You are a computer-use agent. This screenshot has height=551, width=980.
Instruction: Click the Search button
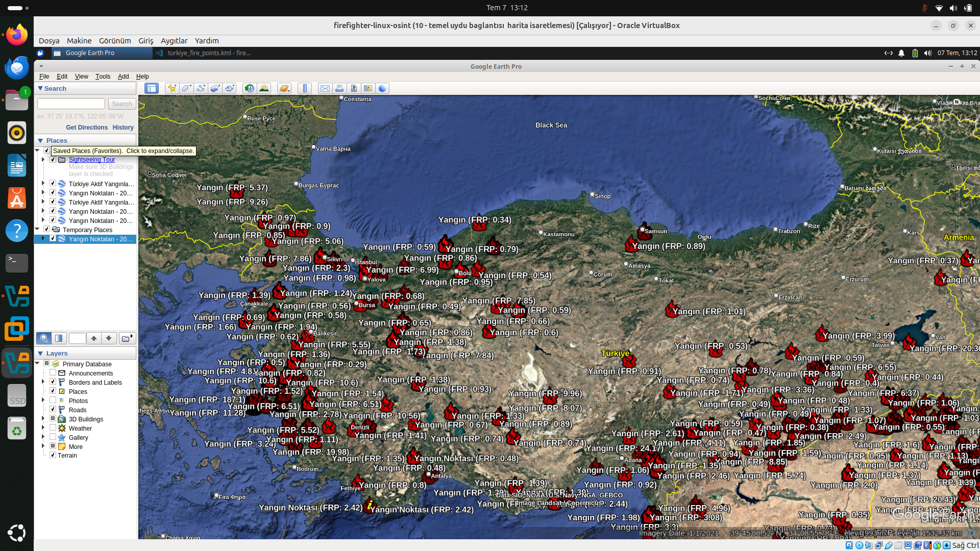point(122,104)
